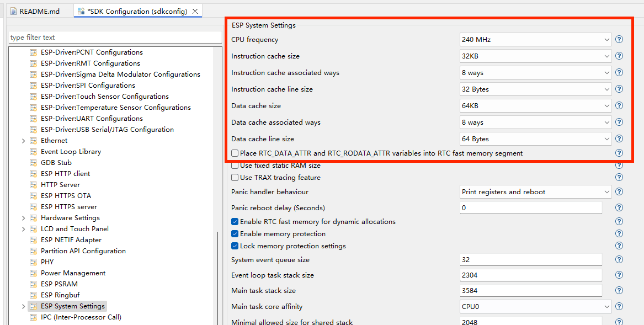Click the Main task stack size field
Screen dimensions: 644x325
531,290
